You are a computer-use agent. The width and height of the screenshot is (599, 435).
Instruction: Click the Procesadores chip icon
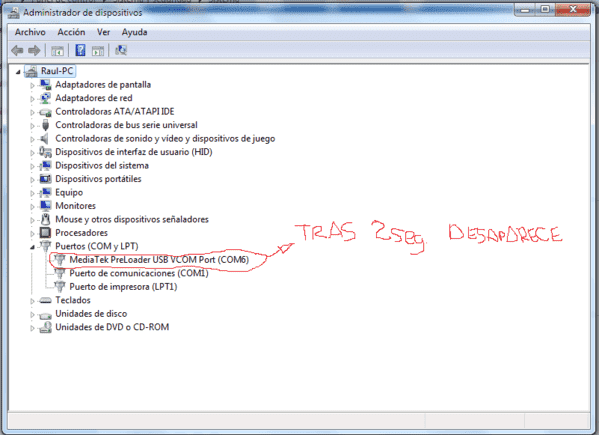tap(45, 233)
